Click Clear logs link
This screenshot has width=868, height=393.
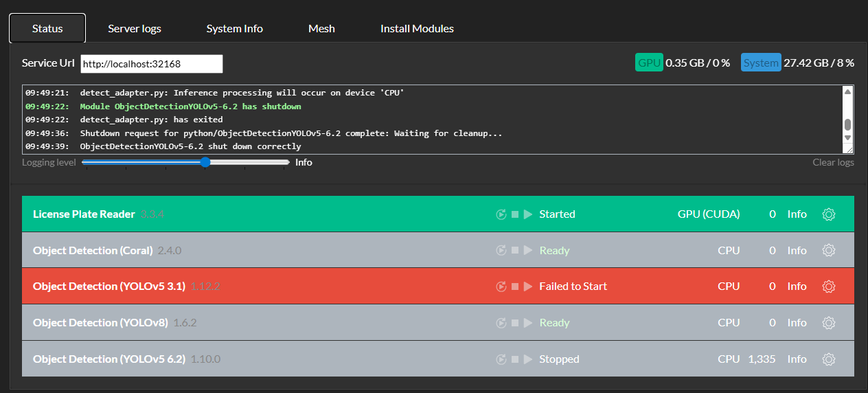click(833, 163)
